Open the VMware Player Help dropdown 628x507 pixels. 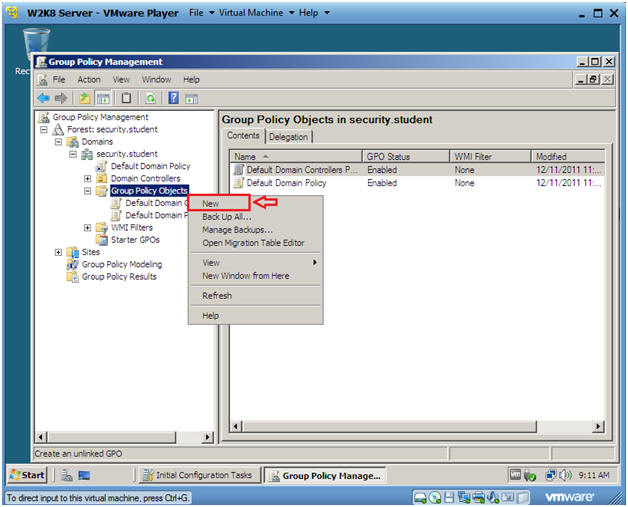314,13
